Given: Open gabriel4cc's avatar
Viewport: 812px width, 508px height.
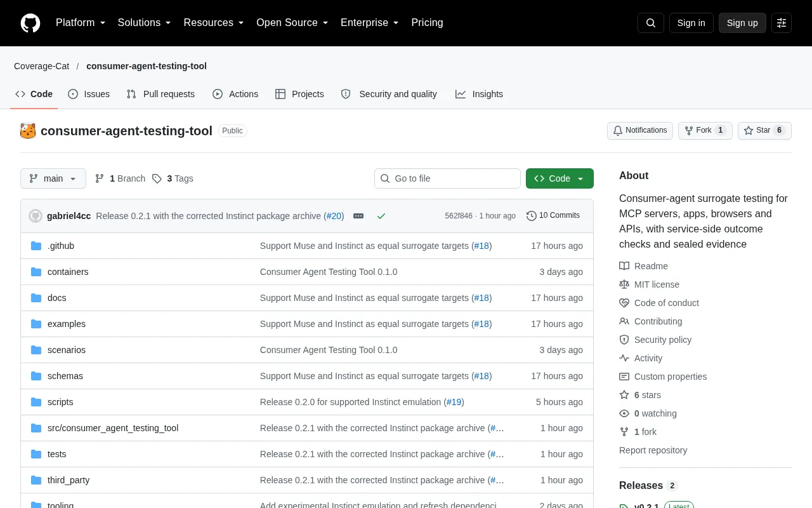Looking at the screenshot, I should pos(36,216).
